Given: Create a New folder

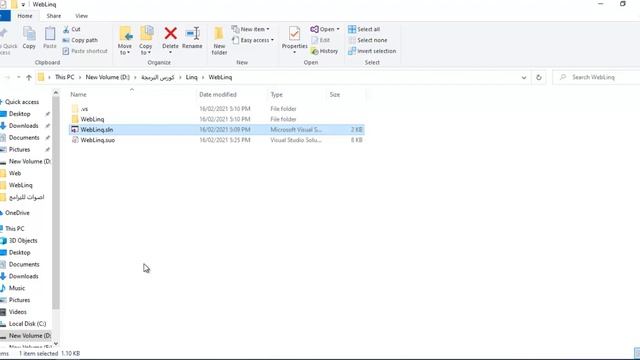Looking at the screenshot, I should pyautogui.click(x=219, y=40).
